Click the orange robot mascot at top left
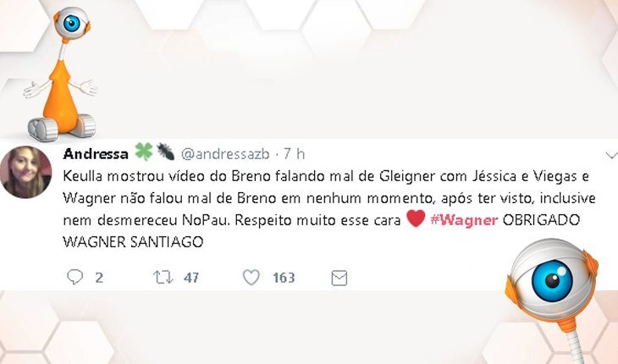This screenshot has width=618, height=364. coord(61,74)
